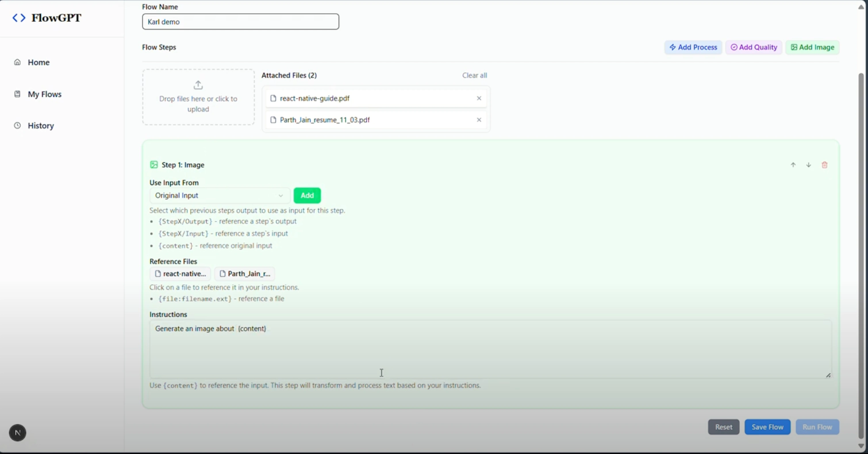The width and height of the screenshot is (868, 454).
Task: Click the Save Flow button
Action: [x=767, y=427]
